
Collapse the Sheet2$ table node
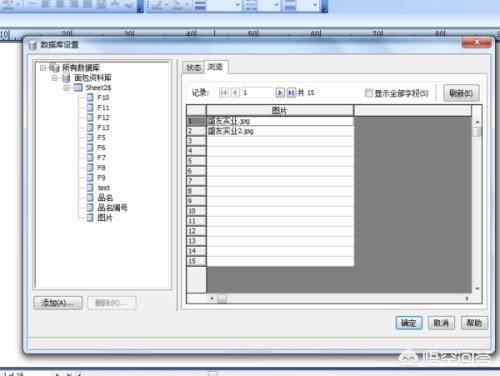click(66, 88)
